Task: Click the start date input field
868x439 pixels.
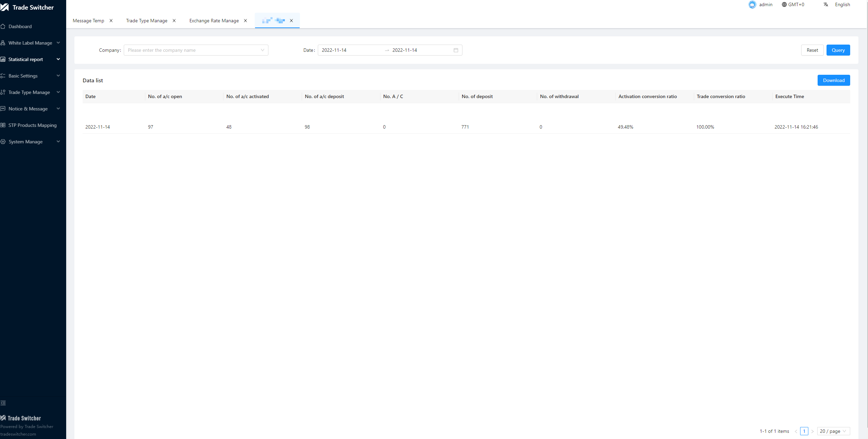Action: coord(350,50)
